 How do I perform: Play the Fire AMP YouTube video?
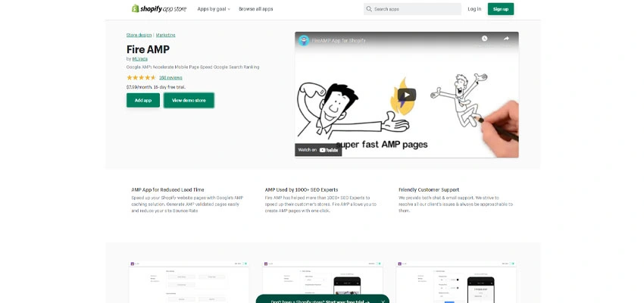coord(407,95)
